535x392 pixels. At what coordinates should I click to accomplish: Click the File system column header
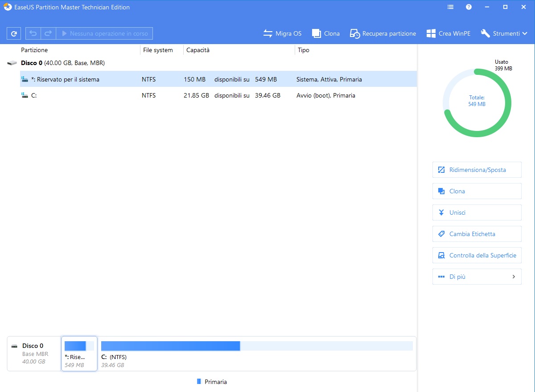pos(158,50)
